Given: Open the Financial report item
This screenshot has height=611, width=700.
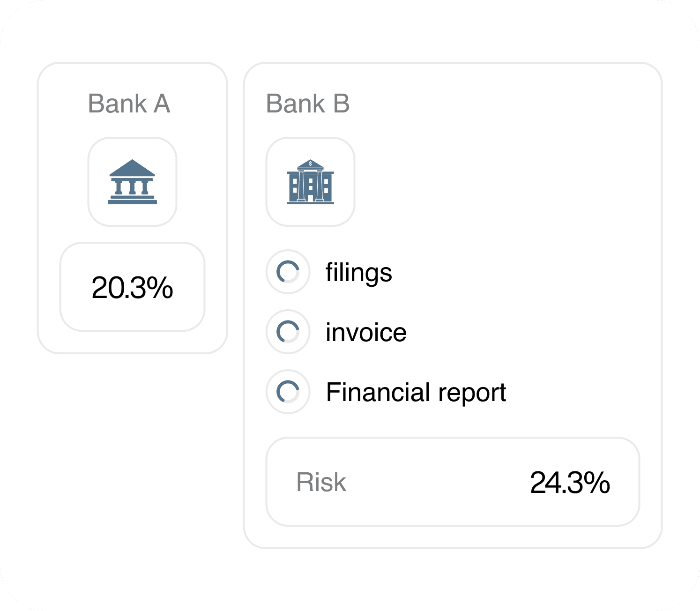Looking at the screenshot, I should (416, 393).
